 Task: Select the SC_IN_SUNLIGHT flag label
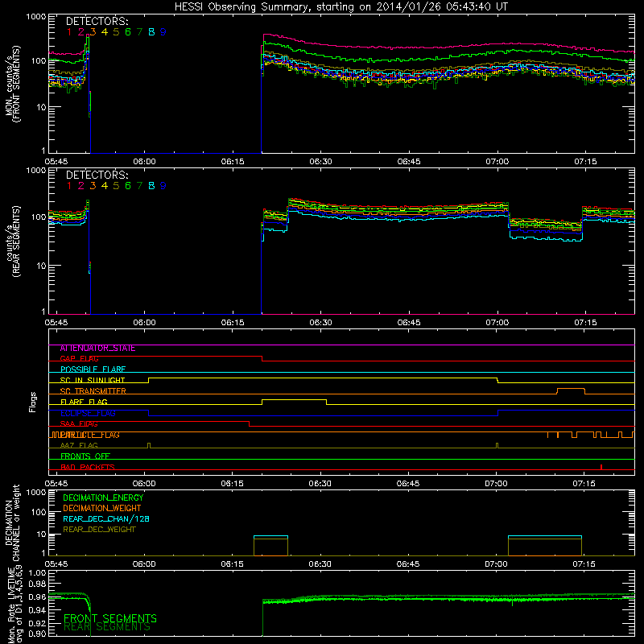coord(93,380)
